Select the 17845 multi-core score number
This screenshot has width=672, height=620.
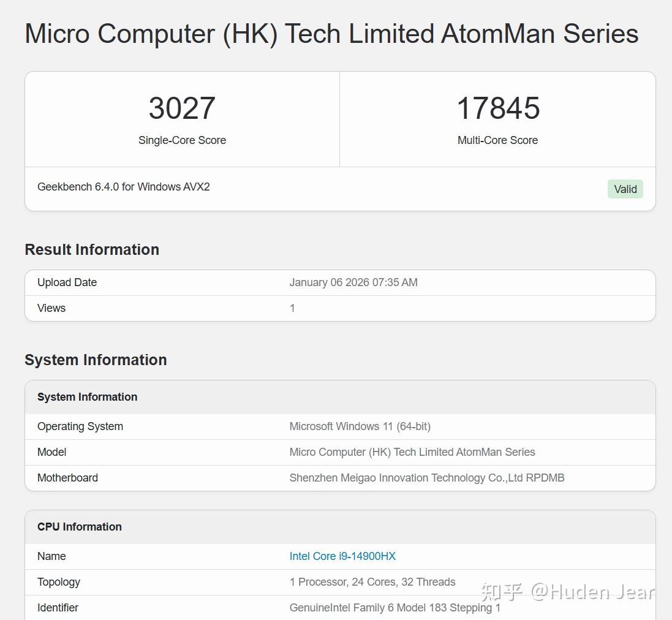(x=498, y=108)
